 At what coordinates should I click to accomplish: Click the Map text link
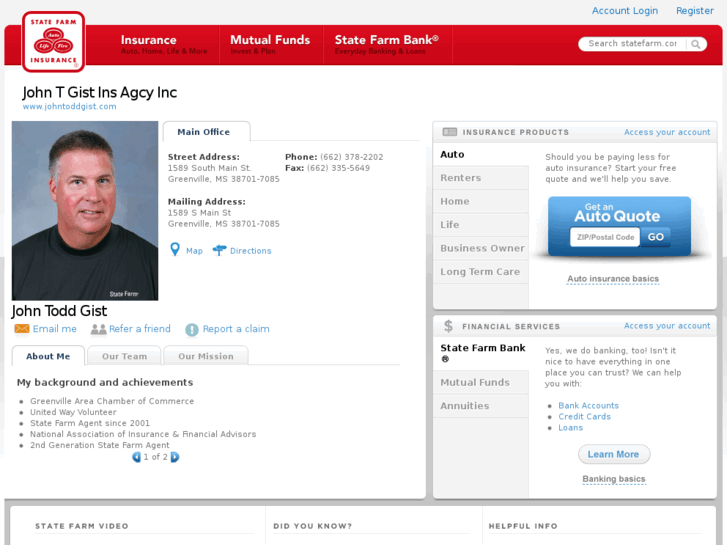(194, 251)
